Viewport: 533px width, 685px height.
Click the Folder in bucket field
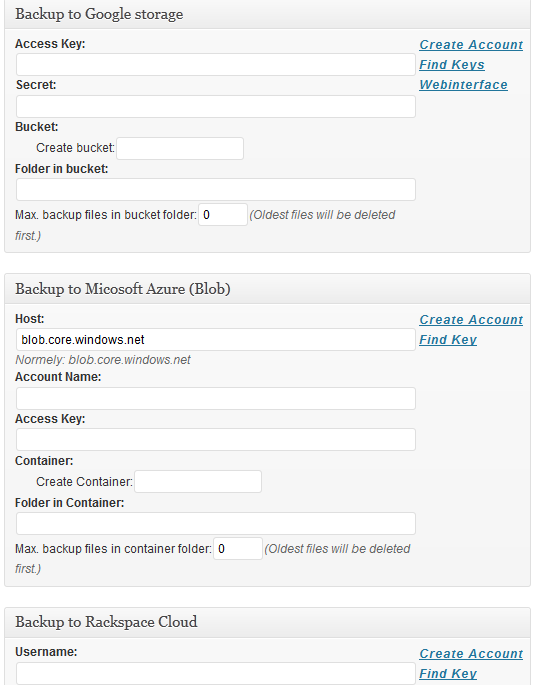coord(216,190)
